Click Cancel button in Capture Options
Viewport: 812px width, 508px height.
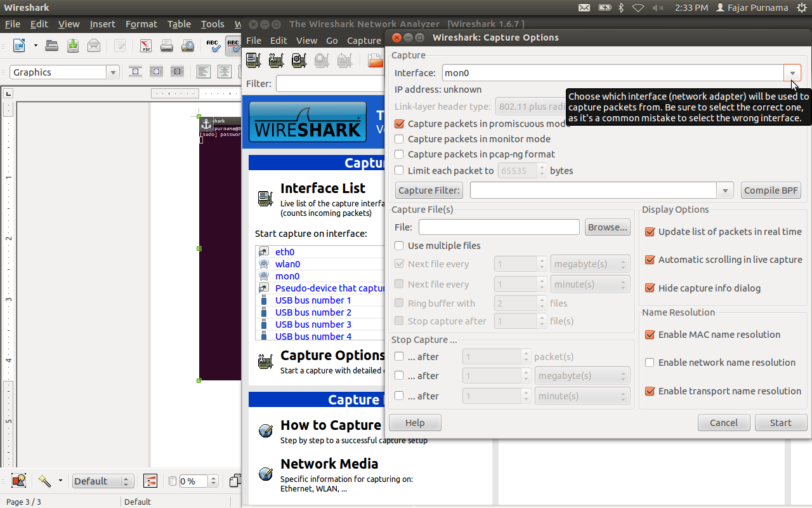724,423
